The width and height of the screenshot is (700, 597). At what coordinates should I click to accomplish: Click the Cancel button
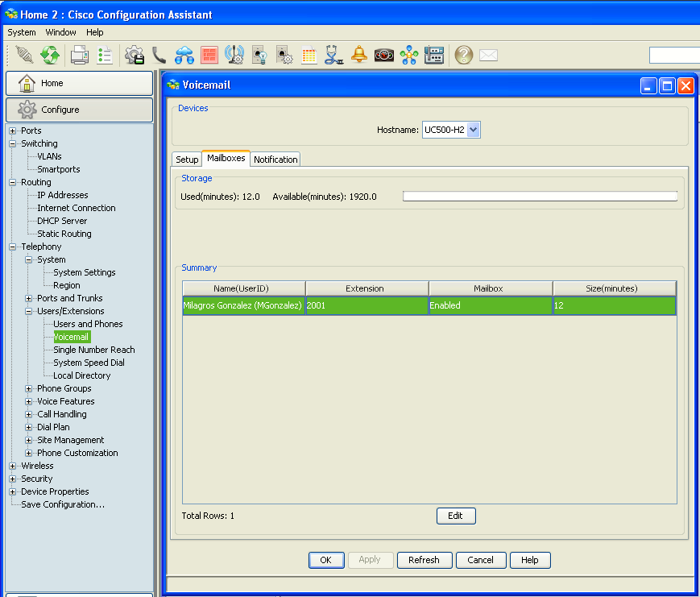(x=481, y=560)
